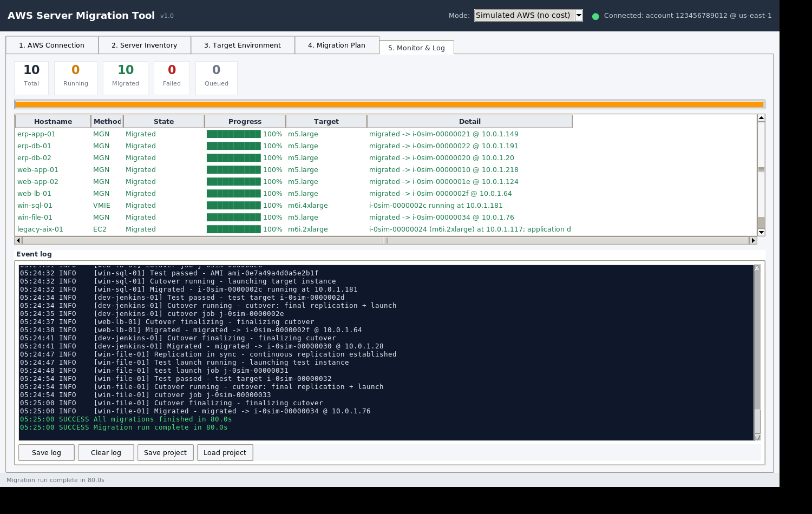Image resolution: width=812 pixels, height=514 pixels.
Task: Click the orange overall migration progress bar
Action: [x=390, y=104]
